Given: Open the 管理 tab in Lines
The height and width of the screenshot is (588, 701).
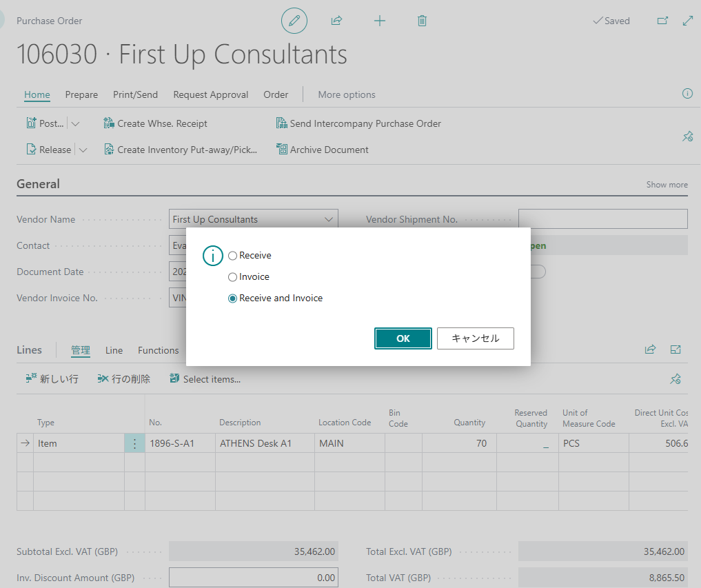Looking at the screenshot, I should (x=81, y=350).
